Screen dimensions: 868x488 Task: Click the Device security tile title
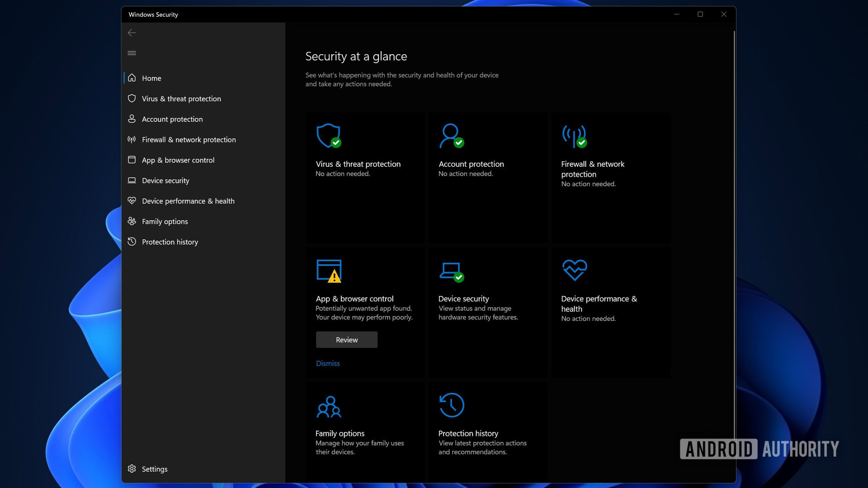pyautogui.click(x=463, y=299)
